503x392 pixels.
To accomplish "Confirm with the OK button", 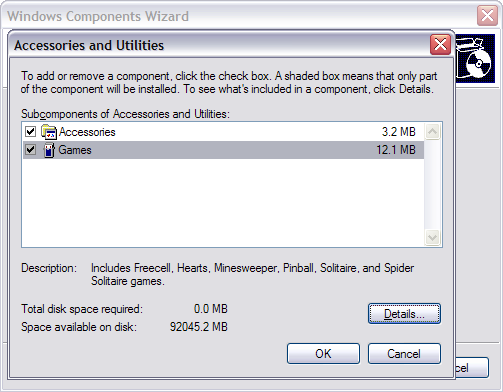I will pos(323,354).
